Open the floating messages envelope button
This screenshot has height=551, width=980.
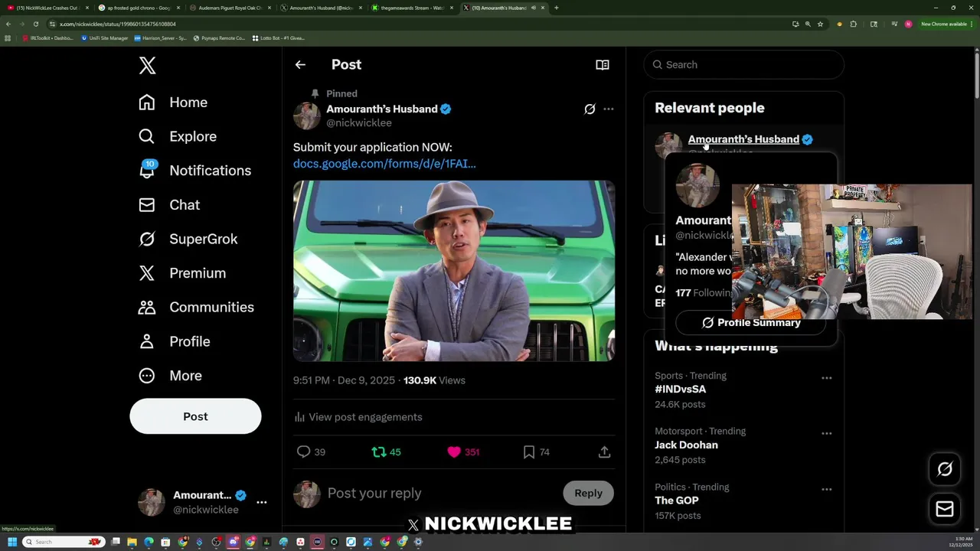[x=945, y=509]
